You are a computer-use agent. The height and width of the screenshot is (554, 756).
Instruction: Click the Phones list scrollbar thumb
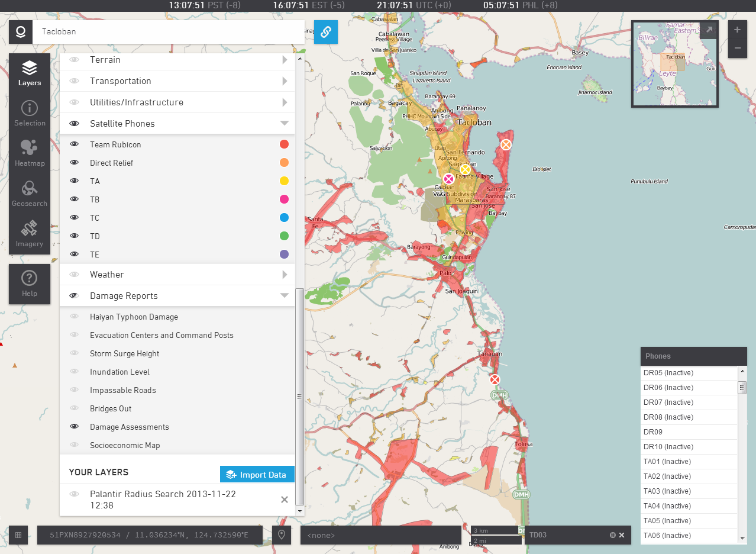click(742, 388)
